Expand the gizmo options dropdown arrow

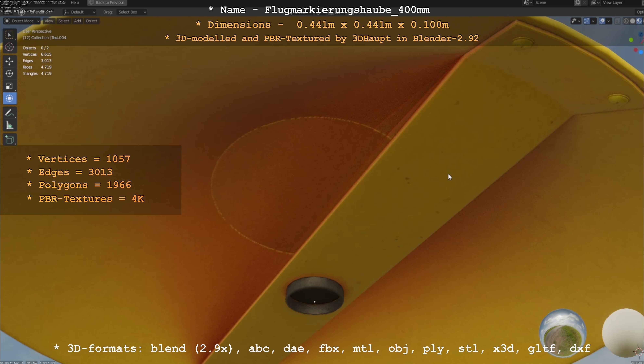point(593,21)
